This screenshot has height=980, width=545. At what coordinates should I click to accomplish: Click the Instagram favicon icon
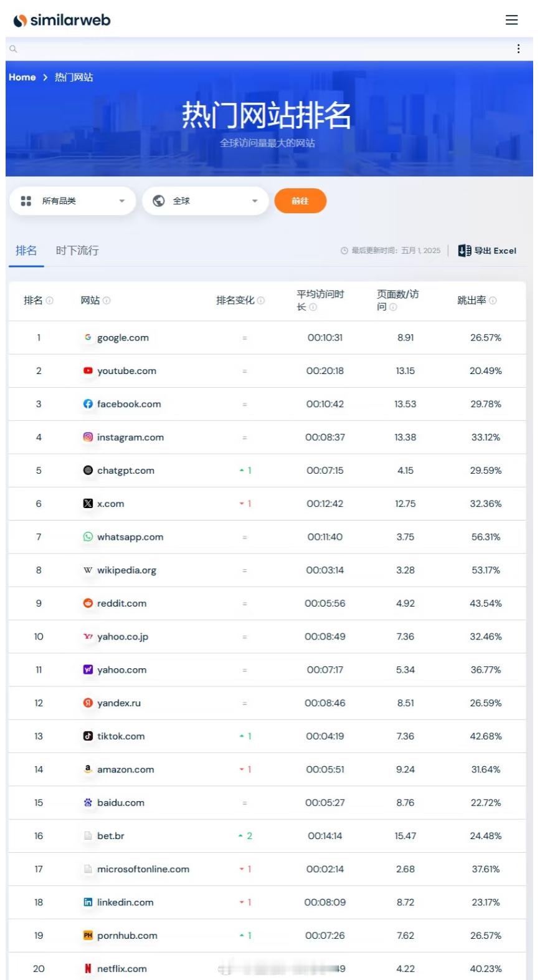coord(88,437)
